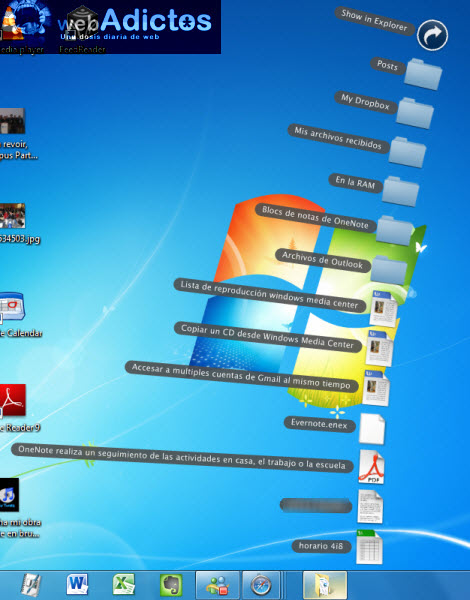Open Safari from the taskbar
470x600 pixels.
(261, 585)
